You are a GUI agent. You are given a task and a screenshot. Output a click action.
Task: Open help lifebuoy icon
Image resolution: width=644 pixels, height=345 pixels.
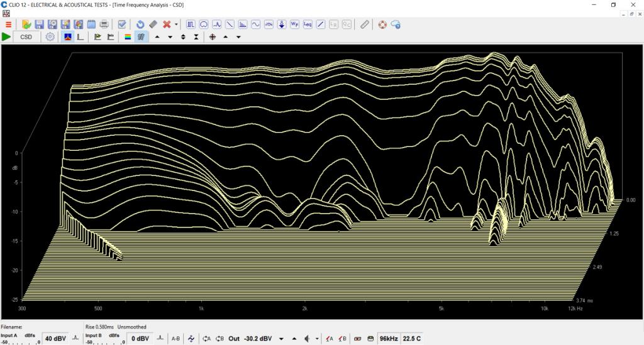(x=382, y=25)
